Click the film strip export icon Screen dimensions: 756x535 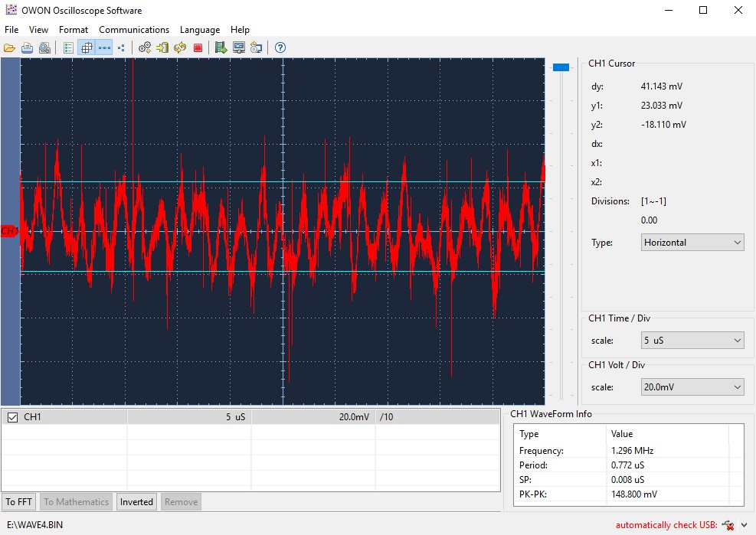(x=221, y=47)
